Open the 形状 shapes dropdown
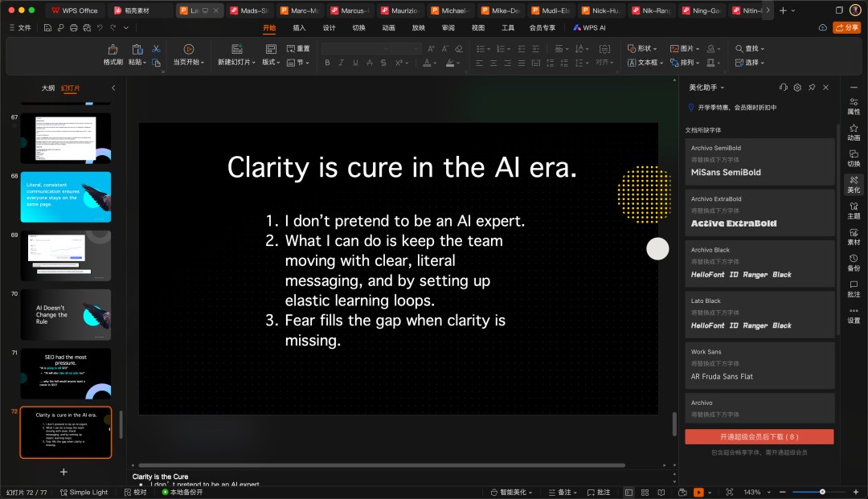Screen dimensions: 868x499 click(642, 49)
